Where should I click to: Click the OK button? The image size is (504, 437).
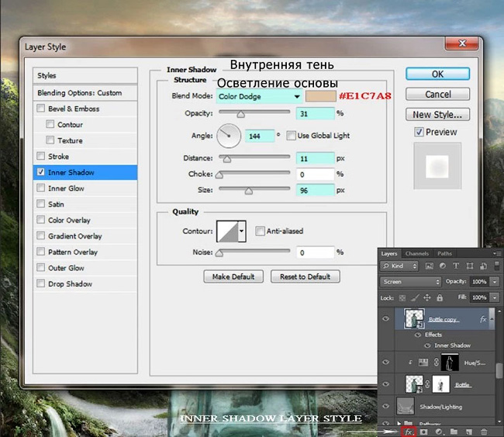437,74
